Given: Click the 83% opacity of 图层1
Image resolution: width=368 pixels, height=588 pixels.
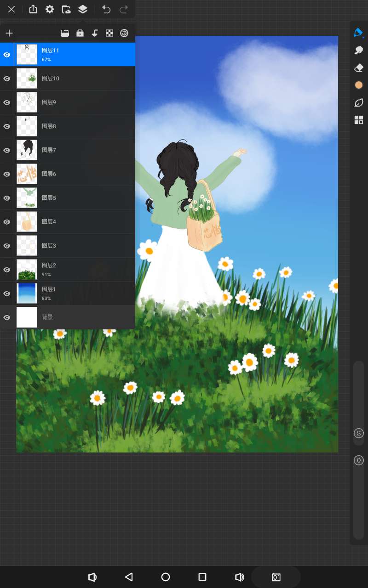Looking at the screenshot, I should click(46, 299).
